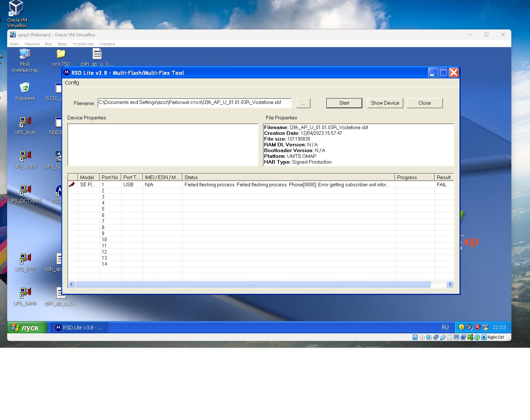Click the Result column header
530x420 pixels.
[444, 177]
